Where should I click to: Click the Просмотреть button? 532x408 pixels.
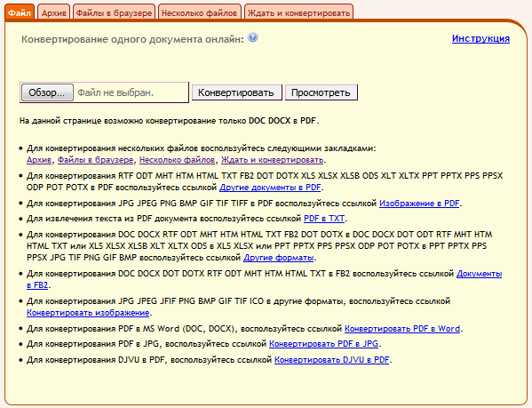pyautogui.click(x=321, y=92)
